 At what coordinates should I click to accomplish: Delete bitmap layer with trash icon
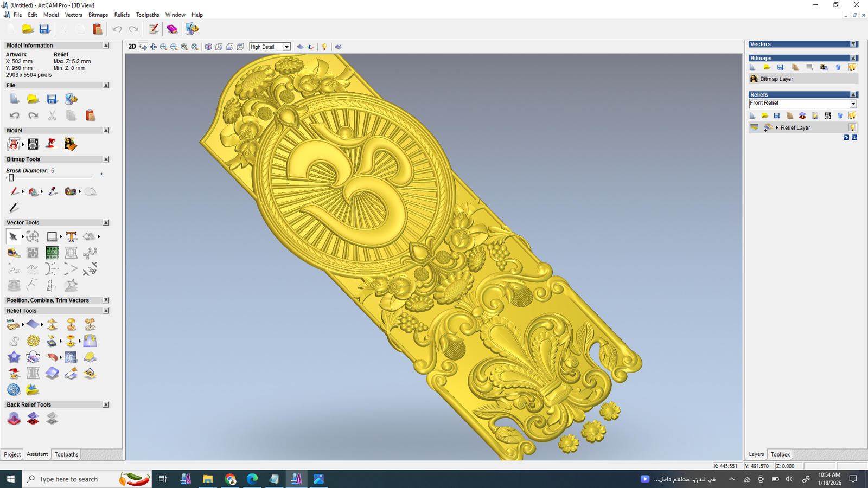pyautogui.click(x=838, y=67)
